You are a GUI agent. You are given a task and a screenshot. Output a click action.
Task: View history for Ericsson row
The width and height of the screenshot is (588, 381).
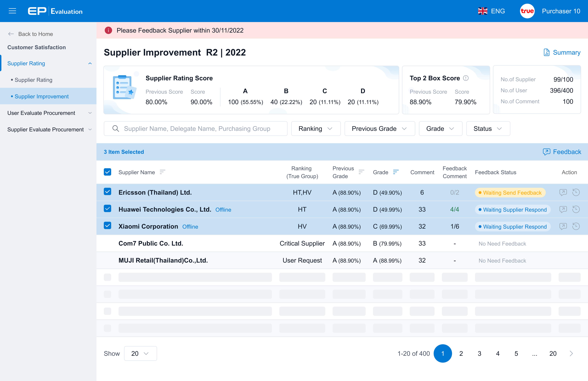coord(576,192)
